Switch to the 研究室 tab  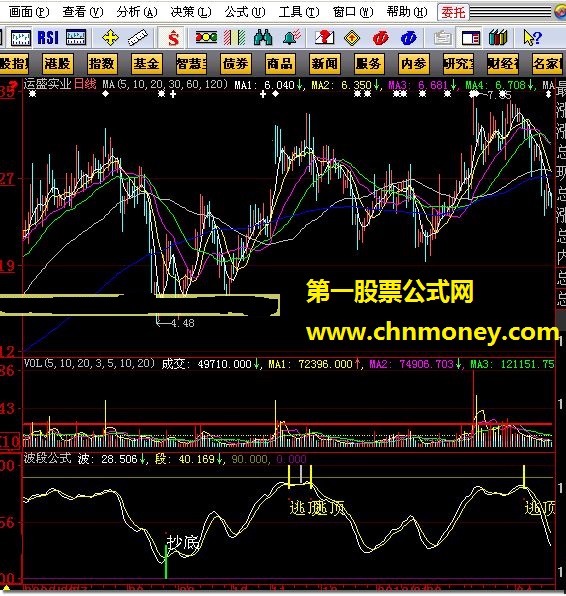tap(458, 63)
